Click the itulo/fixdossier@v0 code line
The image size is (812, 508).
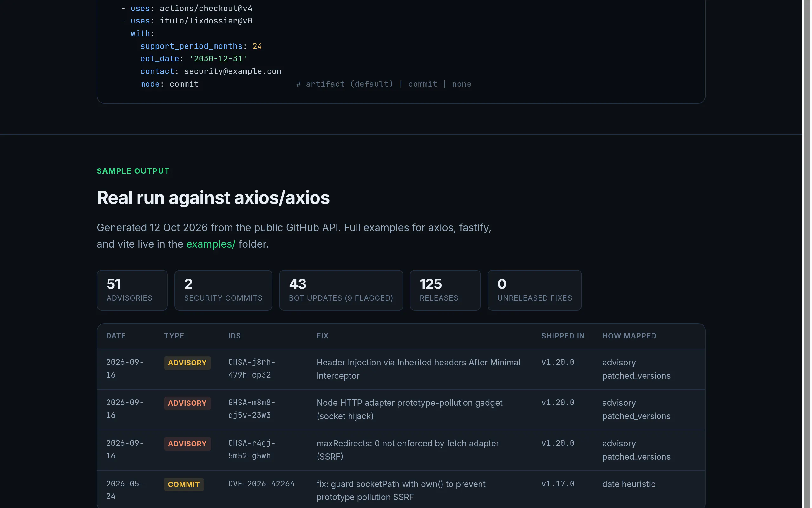coord(187,21)
